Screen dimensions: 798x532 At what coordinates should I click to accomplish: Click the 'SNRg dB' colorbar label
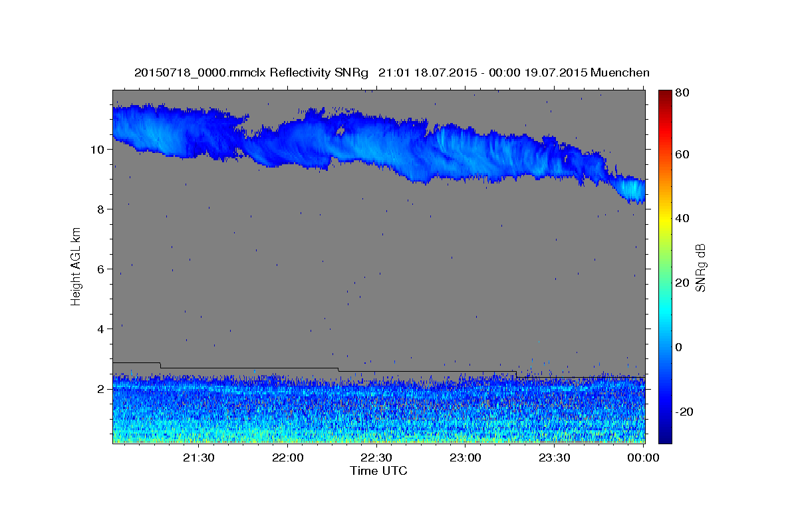(x=700, y=268)
